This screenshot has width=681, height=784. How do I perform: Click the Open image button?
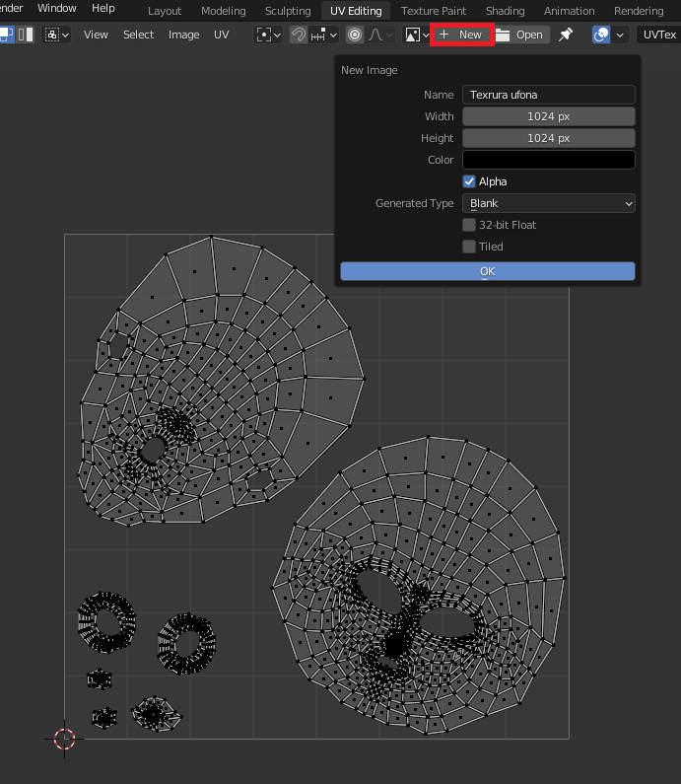520,35
